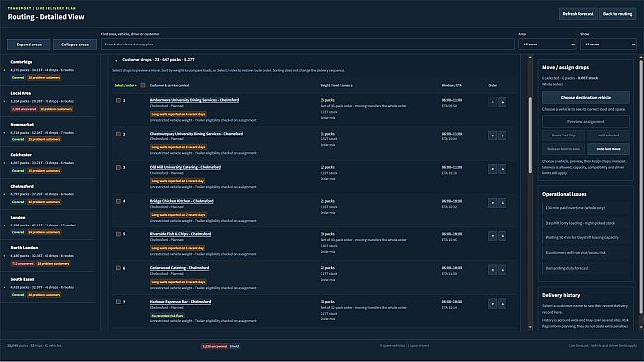Tick checkbox for drop 2 University Dining Services
644x362 pixels.
pos(118,134)
